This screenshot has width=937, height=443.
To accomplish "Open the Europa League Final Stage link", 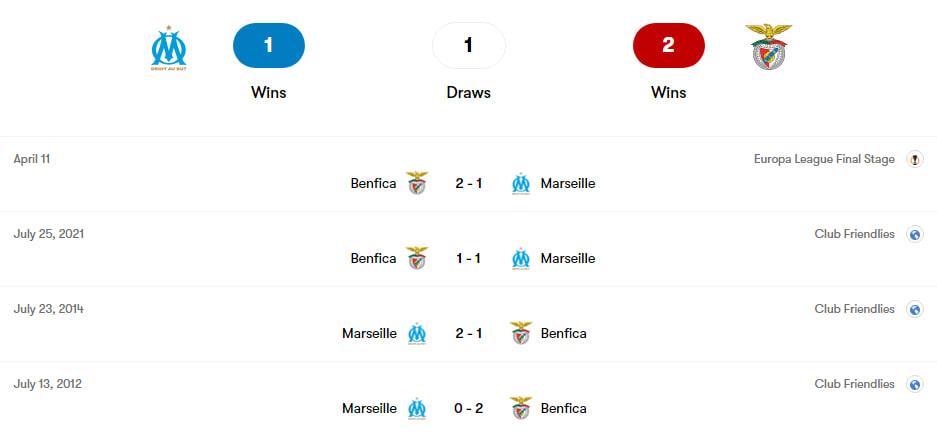I will (x=824, y=159).
